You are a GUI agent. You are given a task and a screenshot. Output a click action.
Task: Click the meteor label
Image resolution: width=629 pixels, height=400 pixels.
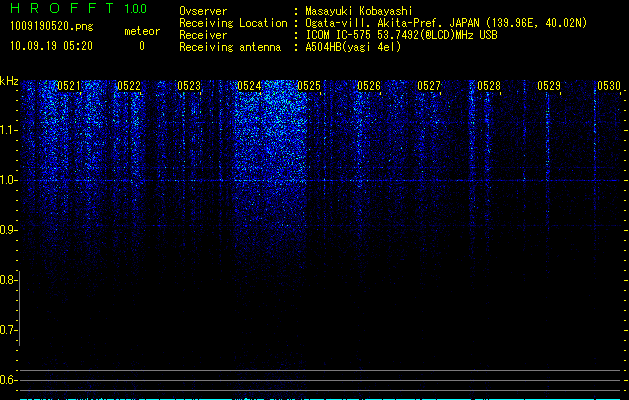(142, 31)
